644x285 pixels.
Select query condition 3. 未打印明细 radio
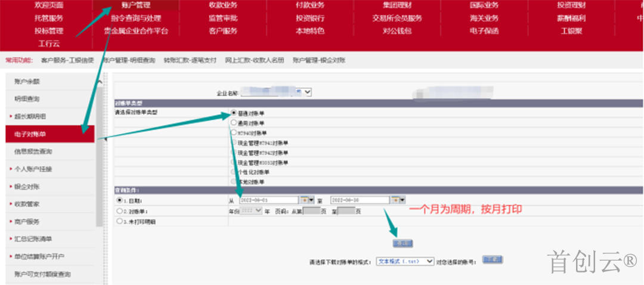(x=119, y=221)
